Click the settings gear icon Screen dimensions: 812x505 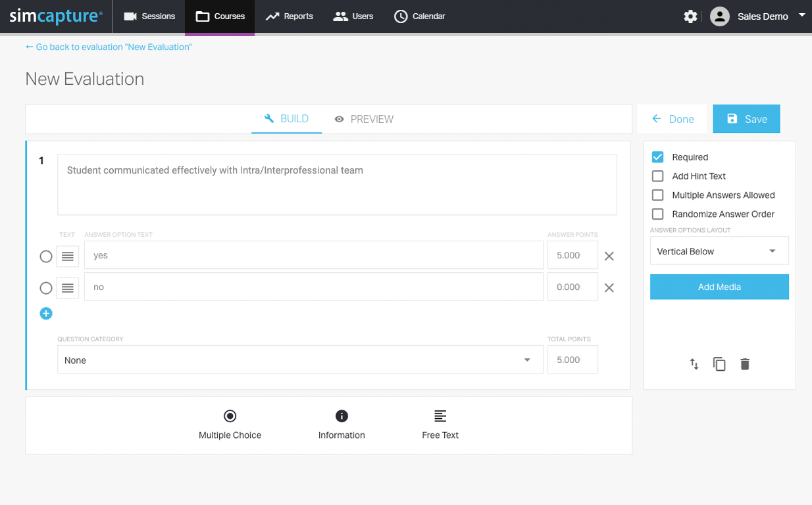tap(690, 16)
